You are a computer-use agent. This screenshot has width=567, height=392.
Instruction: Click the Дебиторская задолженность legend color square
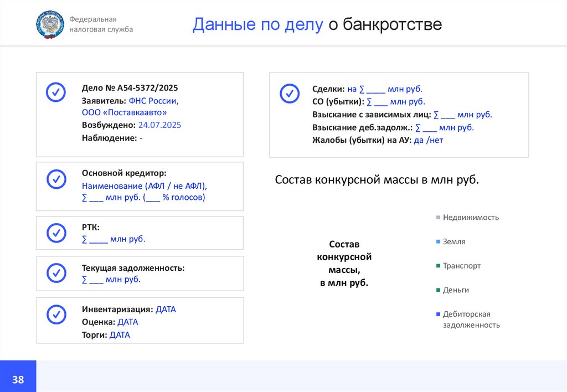click(x=438, y=314)
